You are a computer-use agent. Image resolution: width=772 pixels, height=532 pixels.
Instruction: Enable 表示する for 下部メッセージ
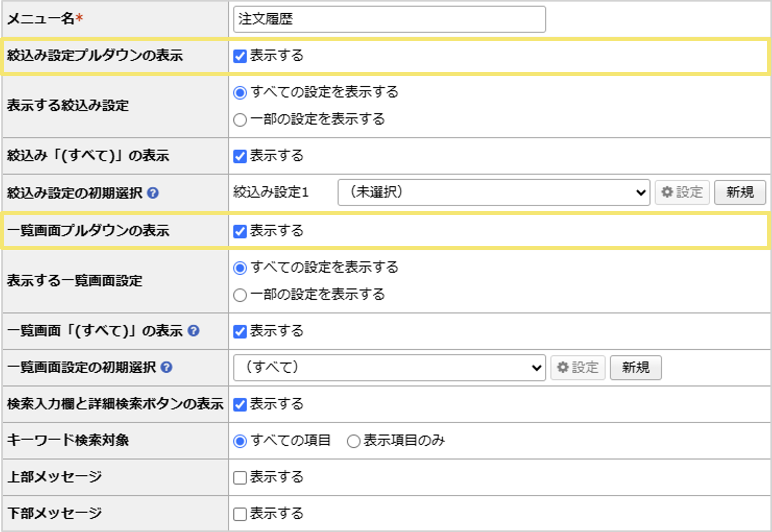240,514
